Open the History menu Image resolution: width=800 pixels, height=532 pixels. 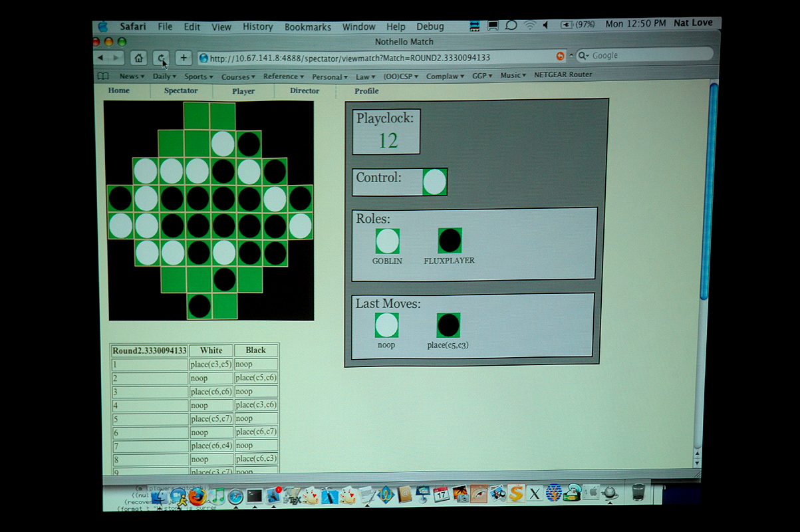257,27
